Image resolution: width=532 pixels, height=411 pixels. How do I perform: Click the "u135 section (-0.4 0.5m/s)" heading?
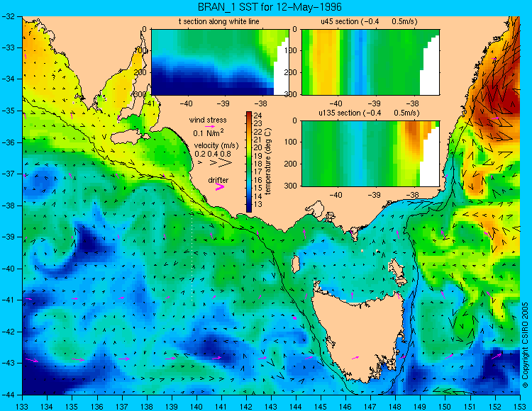coord(369,113)
